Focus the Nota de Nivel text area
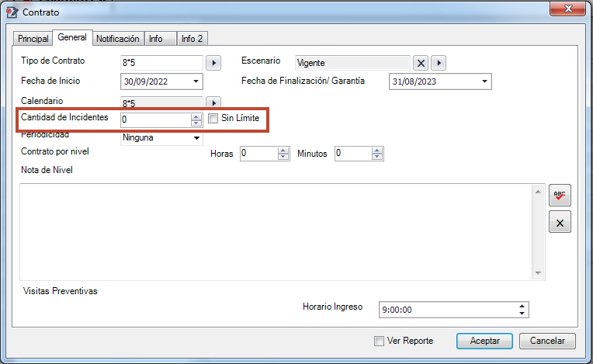The height and width of the screenshot is (364, 593). pyautogui.click(x=276, y=232)
